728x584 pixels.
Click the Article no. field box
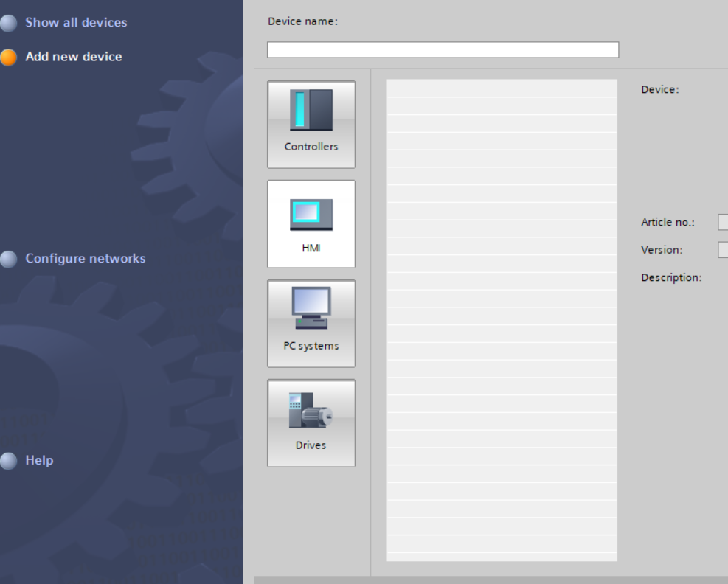pos(723,223)
